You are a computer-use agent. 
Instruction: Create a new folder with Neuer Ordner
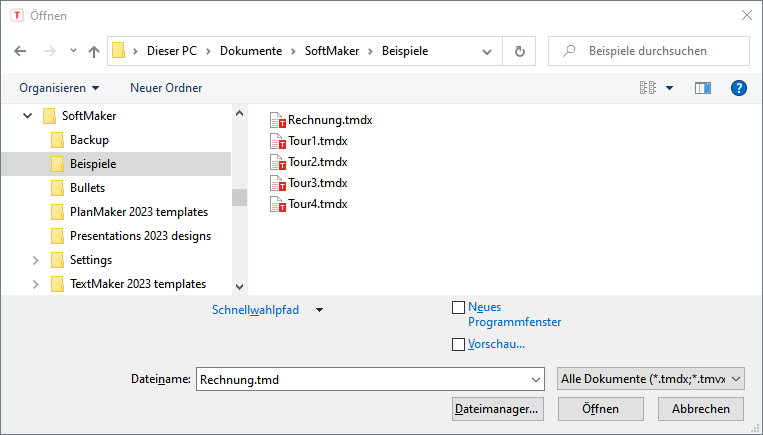[x=166, y=88]
